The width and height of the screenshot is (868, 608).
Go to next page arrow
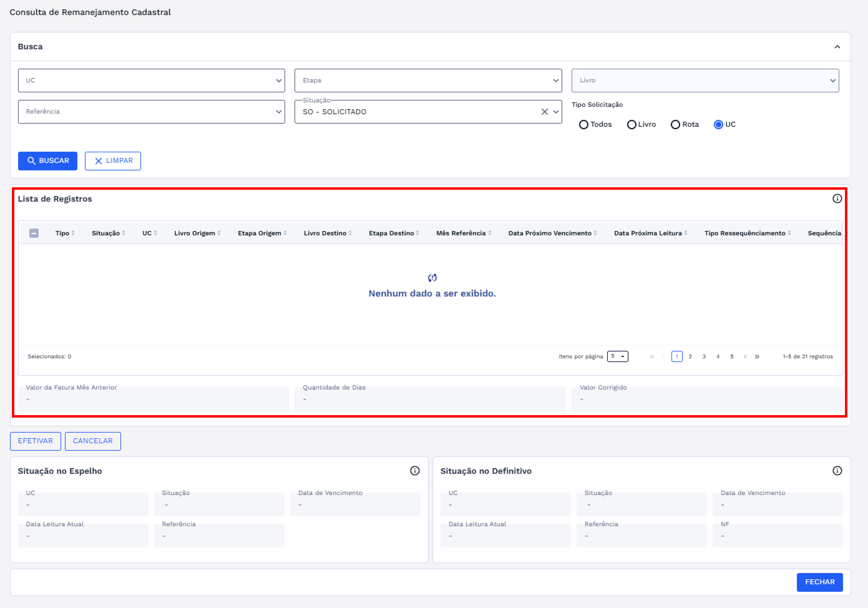[x=745, y=356]
